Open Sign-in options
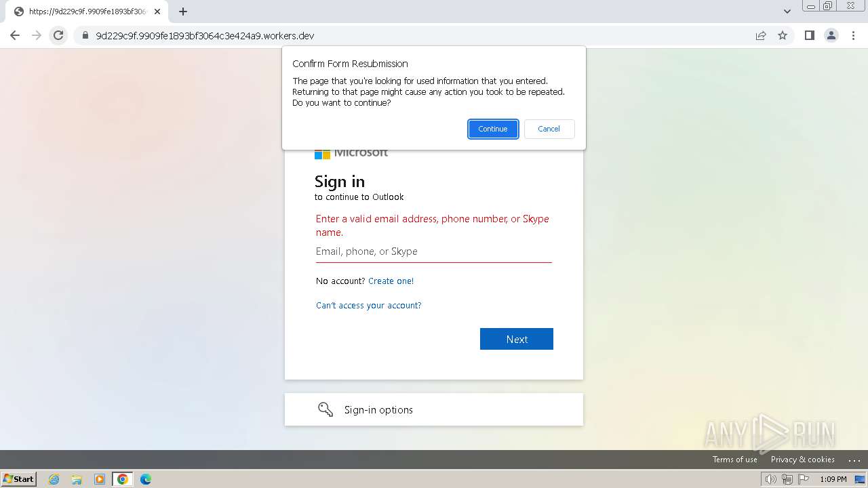This screenshot has width=868, height=488. click(434, 409)
